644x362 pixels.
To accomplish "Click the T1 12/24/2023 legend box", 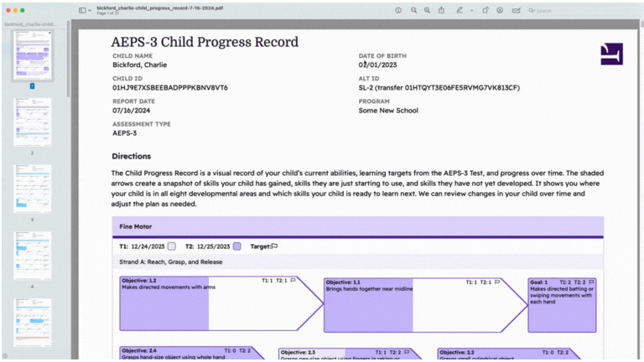I will (x=171, y=246).
